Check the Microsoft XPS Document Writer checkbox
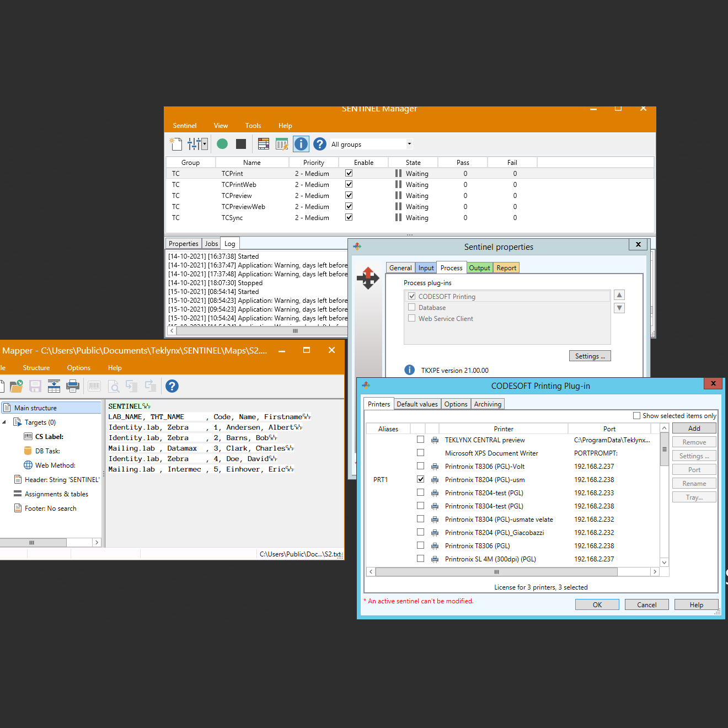Screen dimensions: 728x728 point(421,453)
